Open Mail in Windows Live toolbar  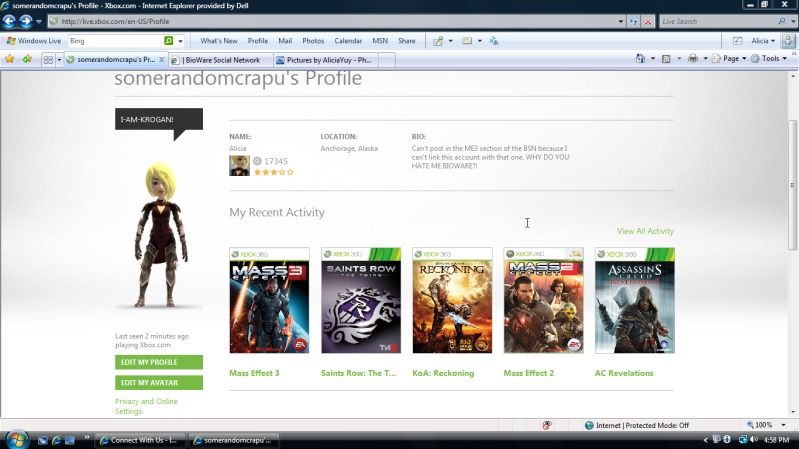coord(285,41)
